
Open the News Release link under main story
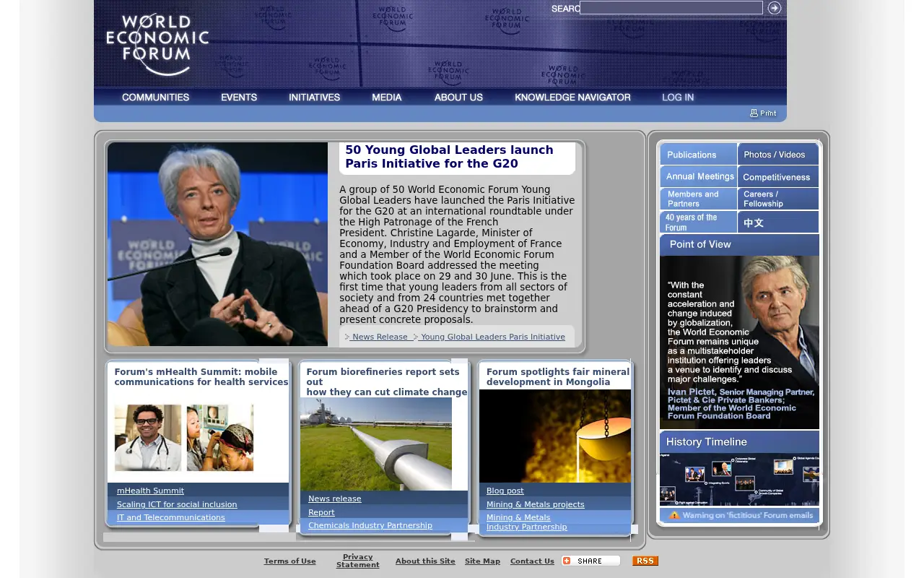tap(379, 337)
